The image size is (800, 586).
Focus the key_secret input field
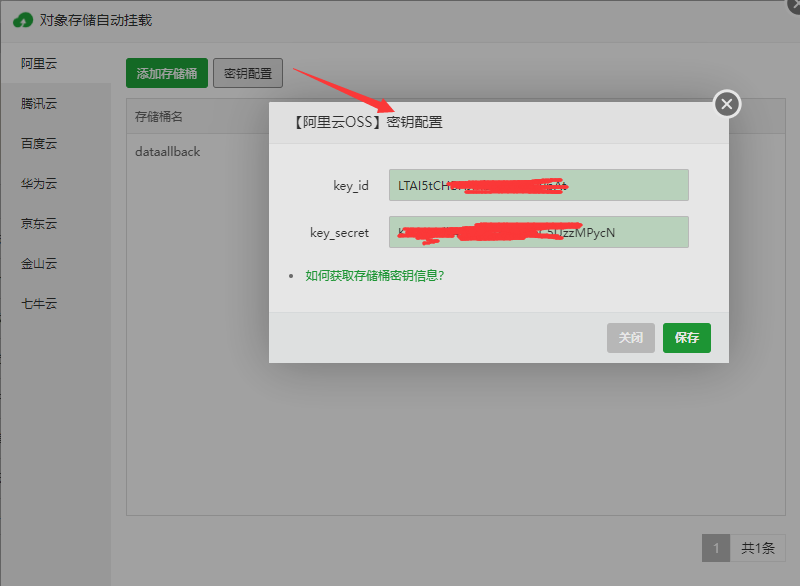539,232
